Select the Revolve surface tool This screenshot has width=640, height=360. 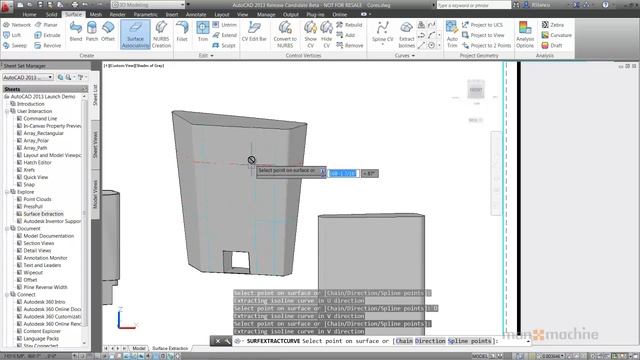[48, 45]
